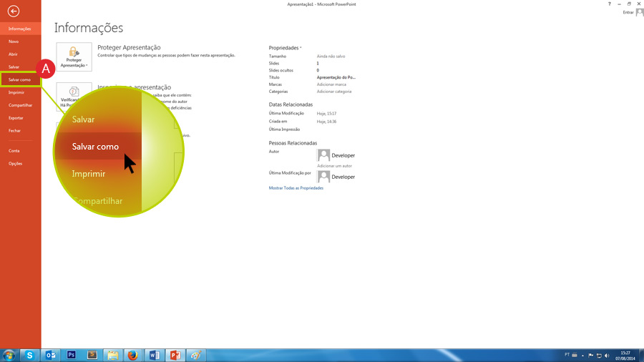Launch Outlook from the taskbar
The height and width of the screenshot is (362, 644).
pos(52,355)
